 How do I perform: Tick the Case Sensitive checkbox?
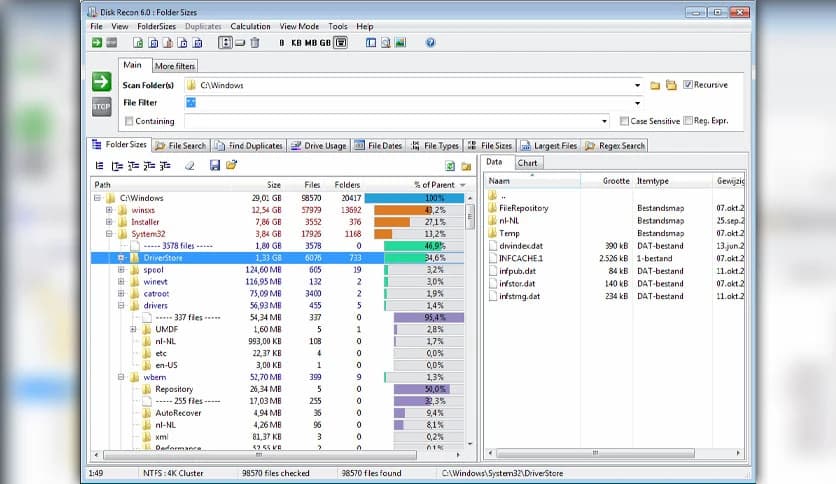pos(624,121)
